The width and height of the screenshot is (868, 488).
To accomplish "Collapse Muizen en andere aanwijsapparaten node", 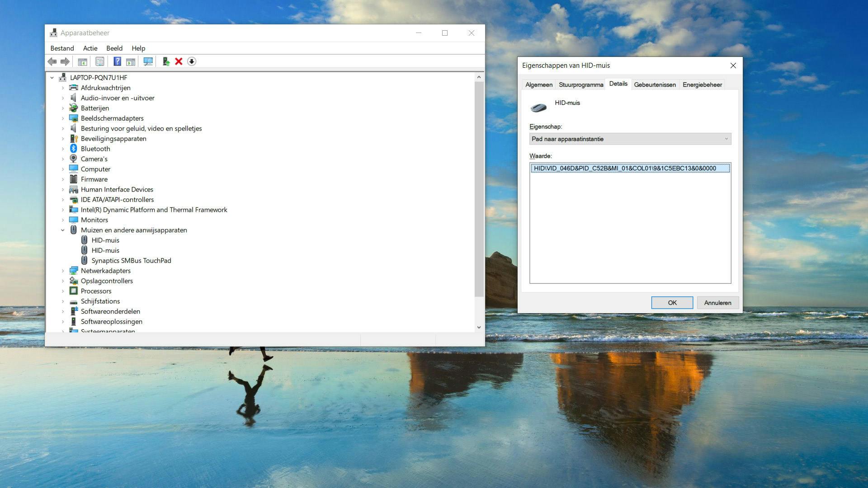I will pos(63,230).
